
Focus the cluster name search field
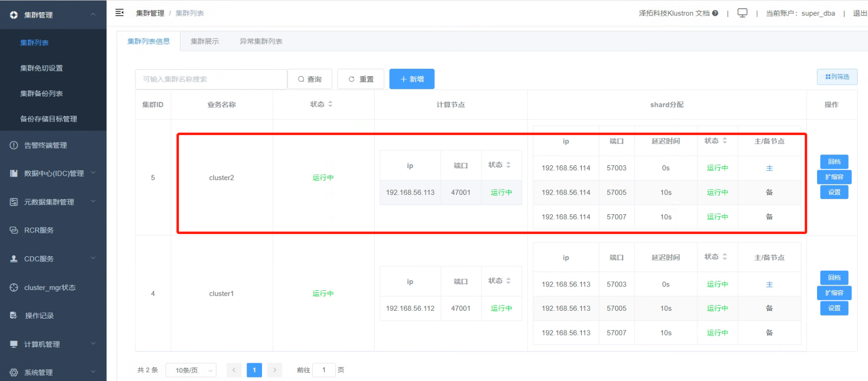[x=211, y=79]
